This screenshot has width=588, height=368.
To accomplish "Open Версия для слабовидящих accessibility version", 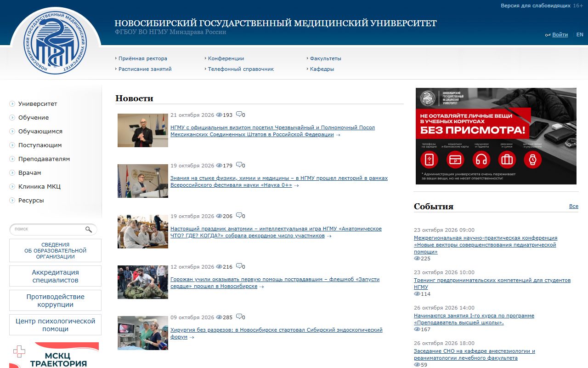I will click(x=536, y=6).
